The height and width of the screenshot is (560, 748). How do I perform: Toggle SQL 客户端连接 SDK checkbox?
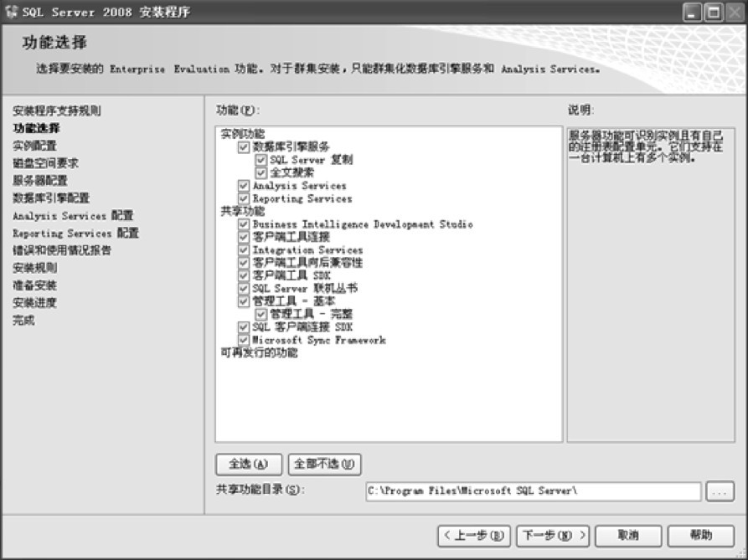(x=243, y=327)
